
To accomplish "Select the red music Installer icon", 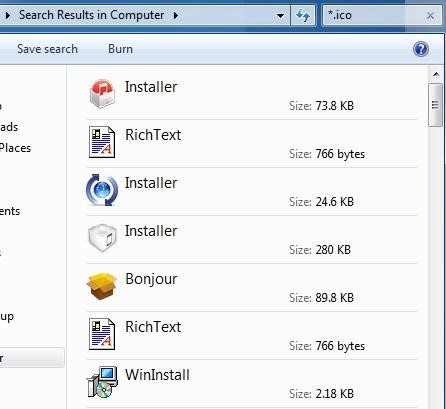I will tap(102, 94).
